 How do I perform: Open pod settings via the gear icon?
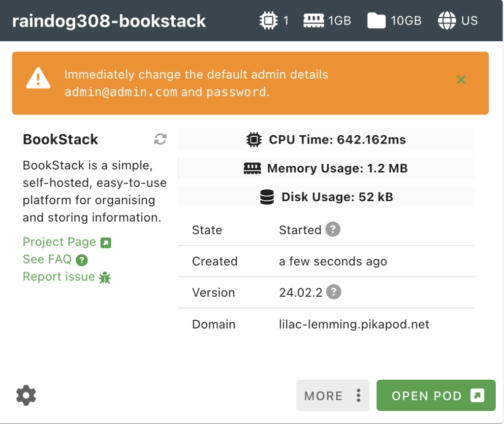pos(26,395)
